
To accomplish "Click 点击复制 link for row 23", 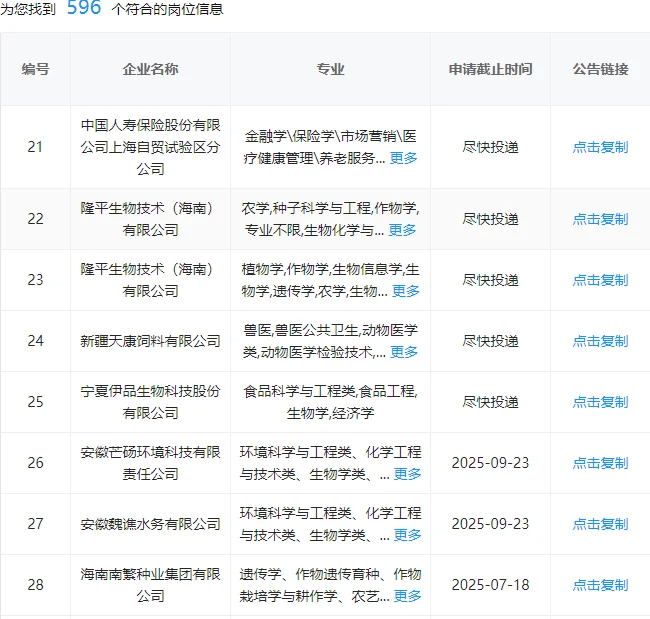I will click(600, 280).
